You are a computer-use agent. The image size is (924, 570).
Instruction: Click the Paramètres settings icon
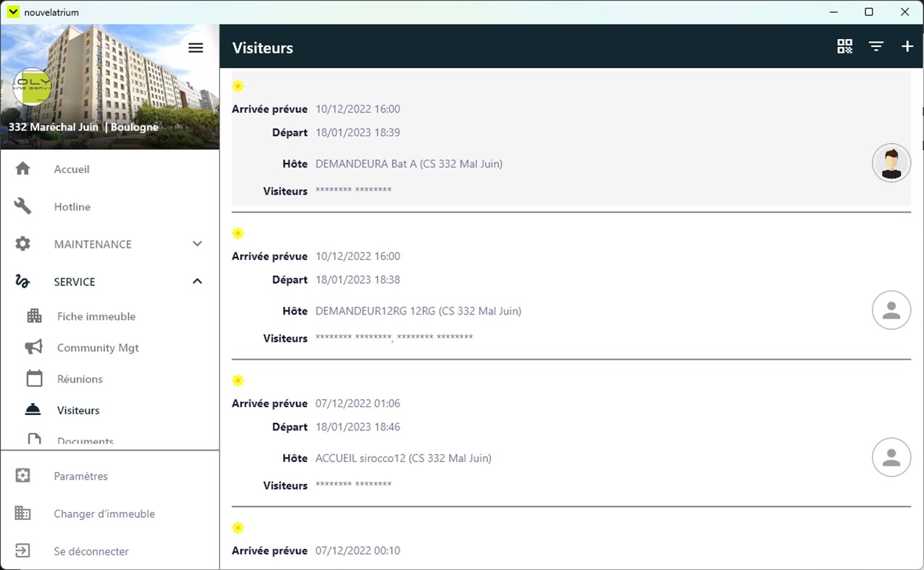pos(23,476)
